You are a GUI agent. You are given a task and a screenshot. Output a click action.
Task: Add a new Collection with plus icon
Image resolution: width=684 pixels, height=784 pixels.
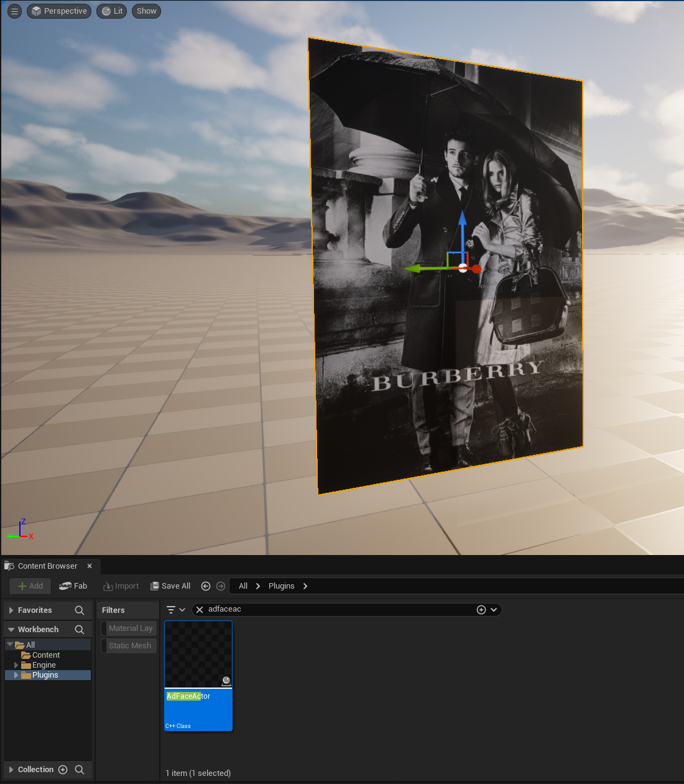coord(63,770)
